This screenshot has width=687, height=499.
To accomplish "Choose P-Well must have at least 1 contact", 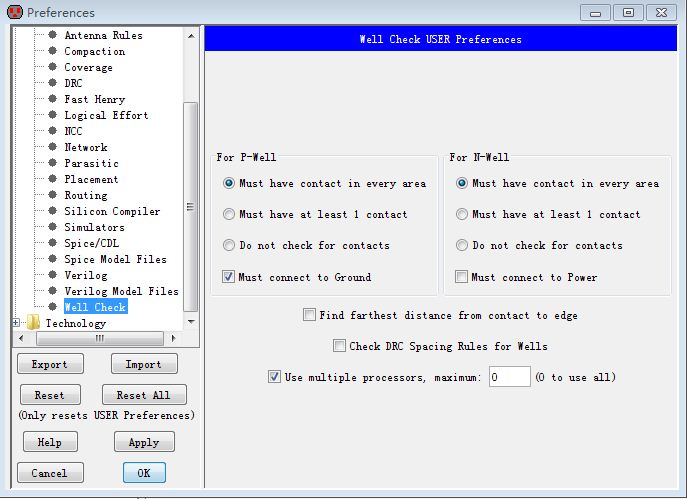I will [x=229, y=214].
